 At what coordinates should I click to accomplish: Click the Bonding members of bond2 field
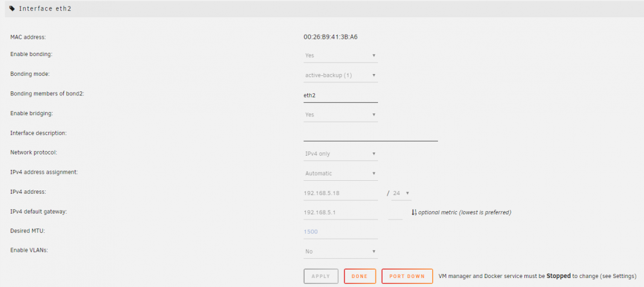point(341,95)
